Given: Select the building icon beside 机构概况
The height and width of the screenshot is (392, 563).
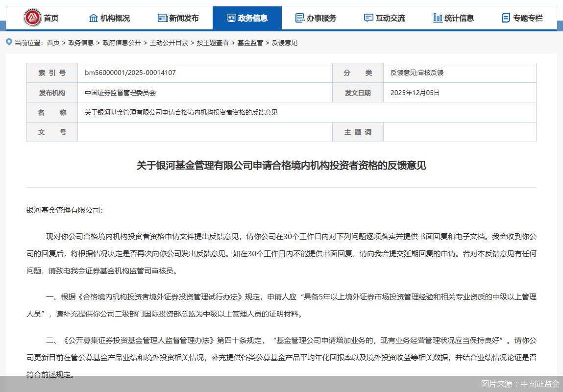Looking at the screenshot, I should (93, 18).
